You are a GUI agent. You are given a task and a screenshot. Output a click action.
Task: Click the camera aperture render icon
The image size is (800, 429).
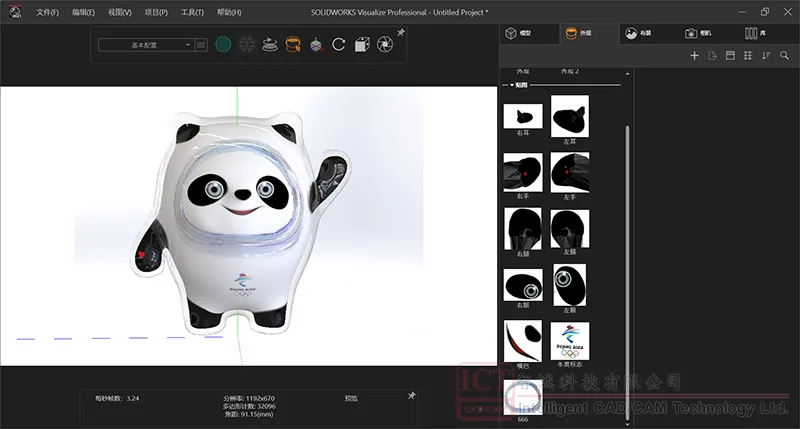pos(385,45)
